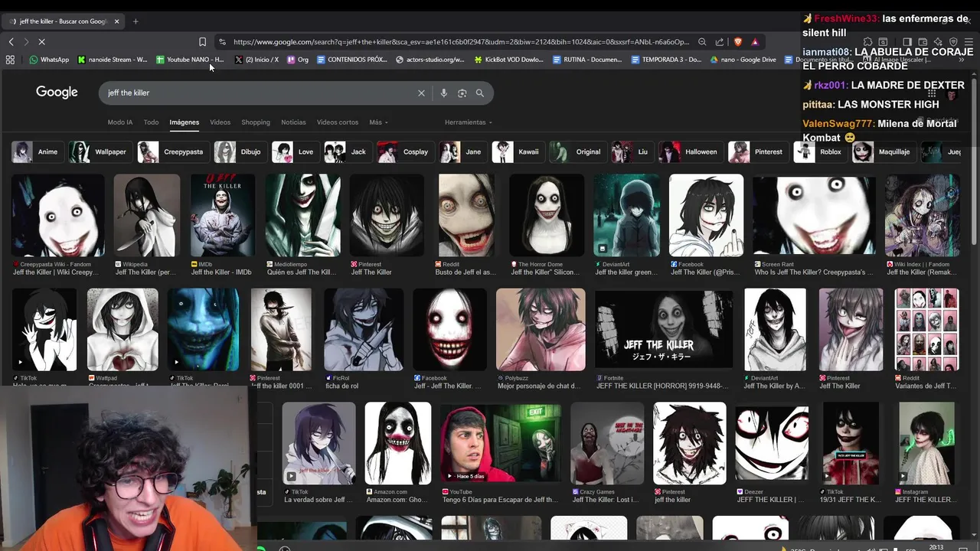Open the WhatsApp bookmark
This screenshot has height=551, width=980.
49,60
